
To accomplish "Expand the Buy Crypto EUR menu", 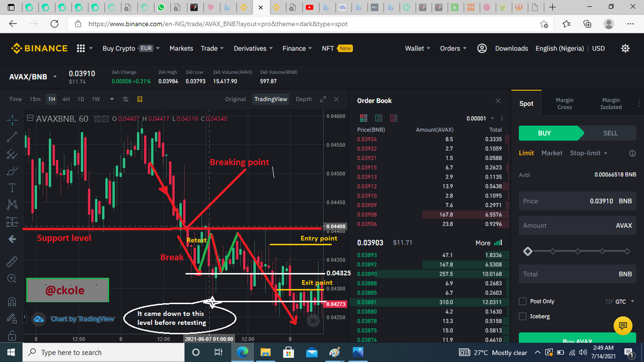I will click(x=131, y=48).
